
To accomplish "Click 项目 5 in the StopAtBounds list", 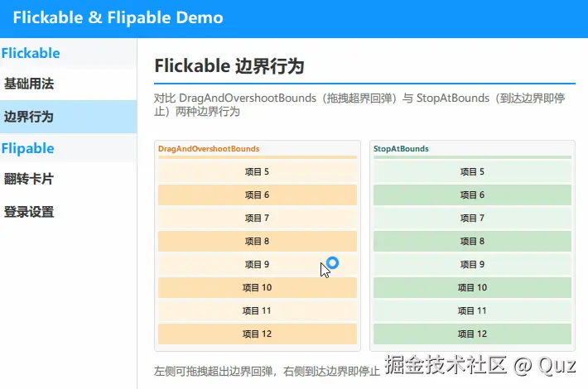I will click(x=473, y=171).
